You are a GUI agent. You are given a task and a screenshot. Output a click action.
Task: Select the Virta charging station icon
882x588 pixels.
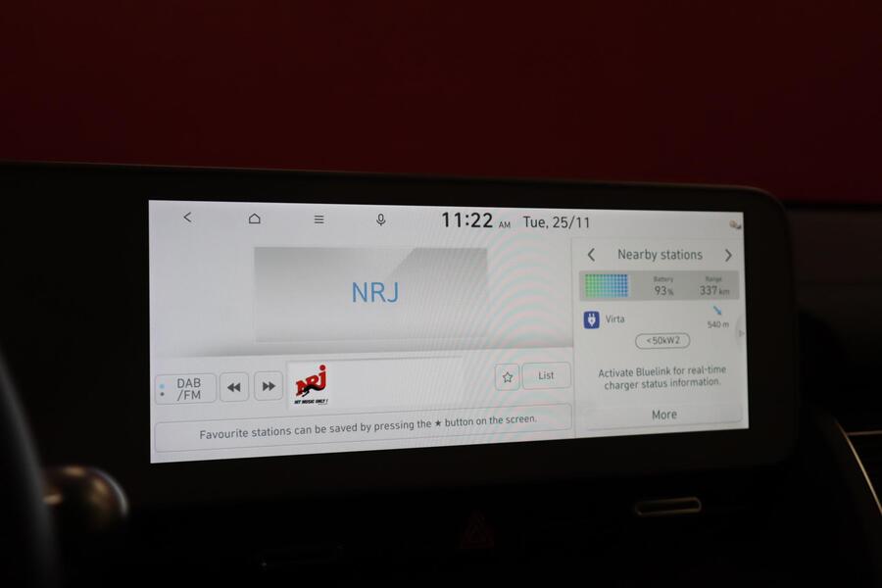(592, 319)
